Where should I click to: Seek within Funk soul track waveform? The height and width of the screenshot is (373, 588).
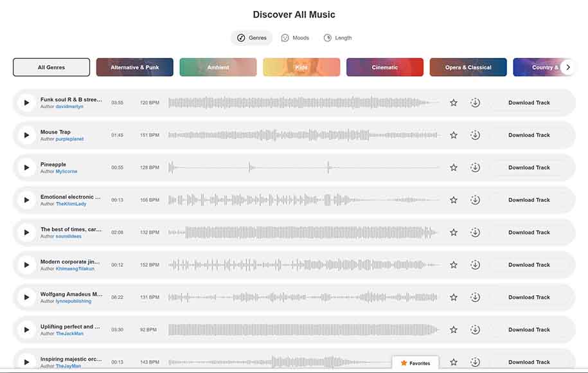(304, 102)
